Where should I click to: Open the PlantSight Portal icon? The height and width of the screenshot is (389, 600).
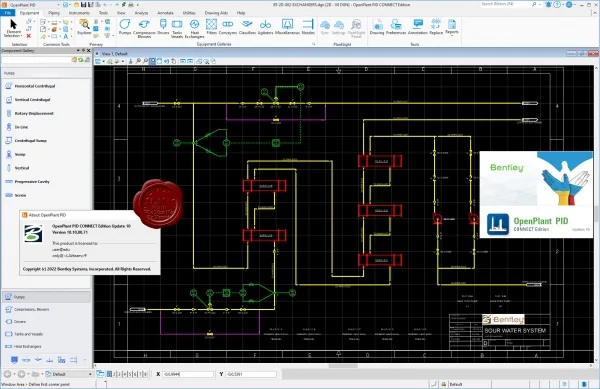point(356,29)
